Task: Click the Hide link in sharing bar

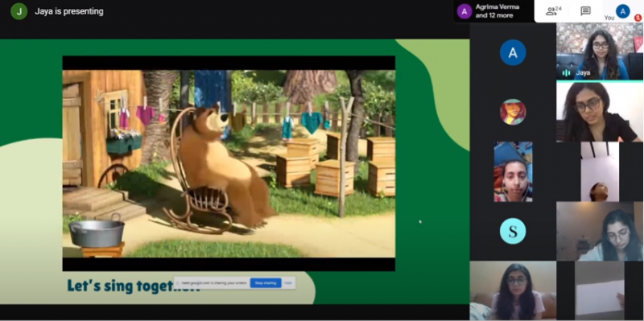Action: (x=288, y=283)
